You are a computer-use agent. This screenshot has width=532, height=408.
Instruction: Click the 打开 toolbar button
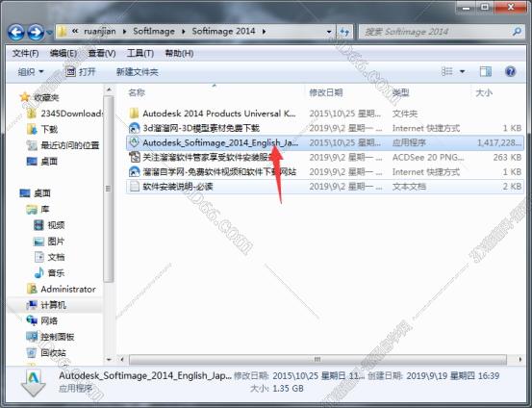81,71
